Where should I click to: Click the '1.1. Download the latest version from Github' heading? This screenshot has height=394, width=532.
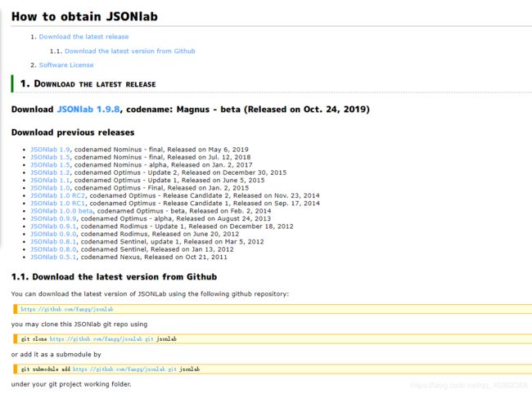[114, 277]
